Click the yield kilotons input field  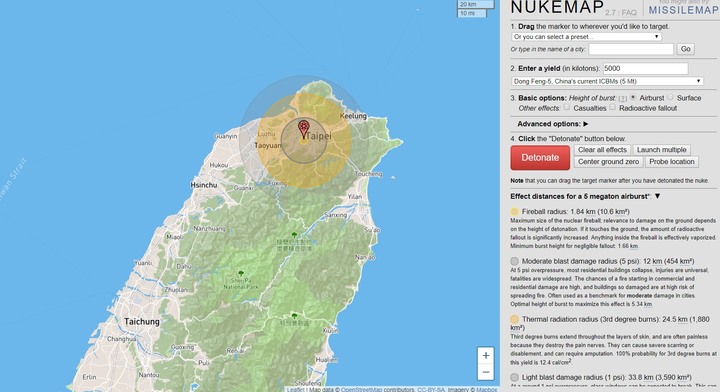click(x=645, y=68)
